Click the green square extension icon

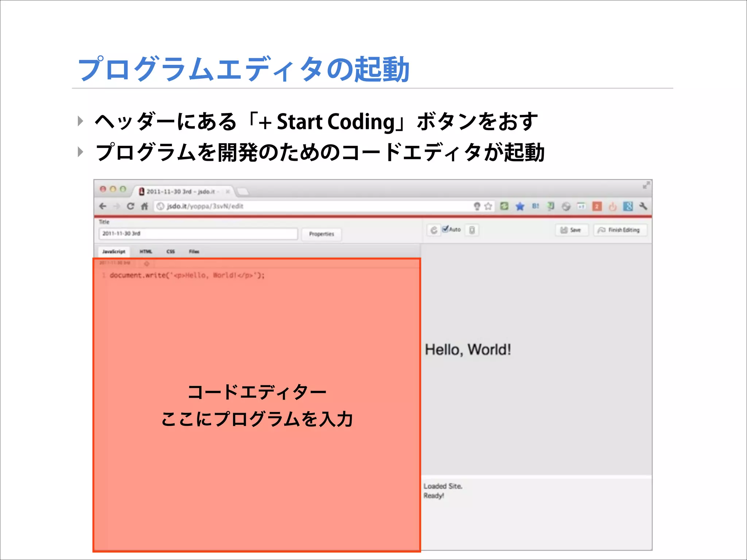click(504, 206)
